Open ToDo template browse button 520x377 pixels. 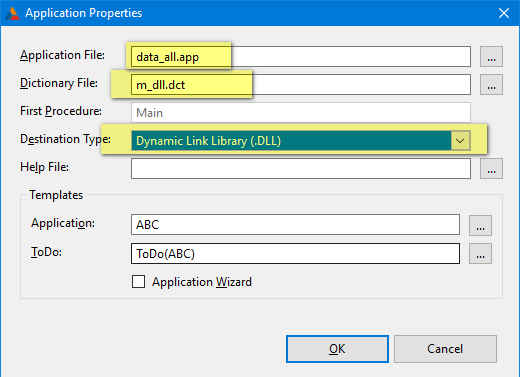(x=480, y=253)
